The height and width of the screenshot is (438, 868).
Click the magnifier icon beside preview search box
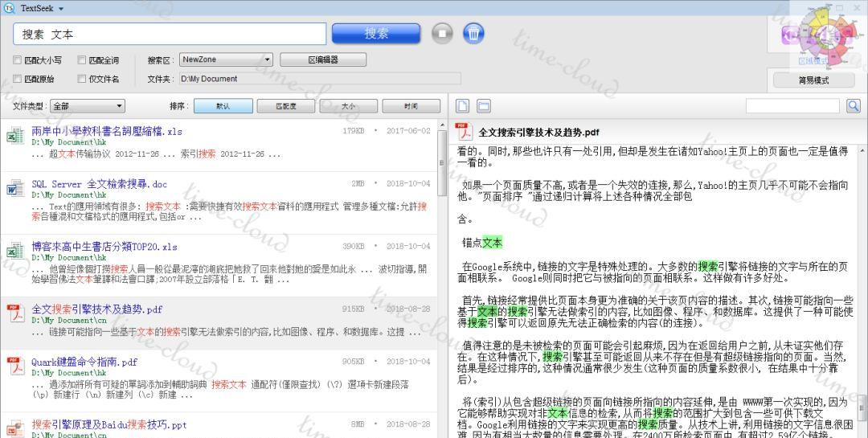[853, 106]
